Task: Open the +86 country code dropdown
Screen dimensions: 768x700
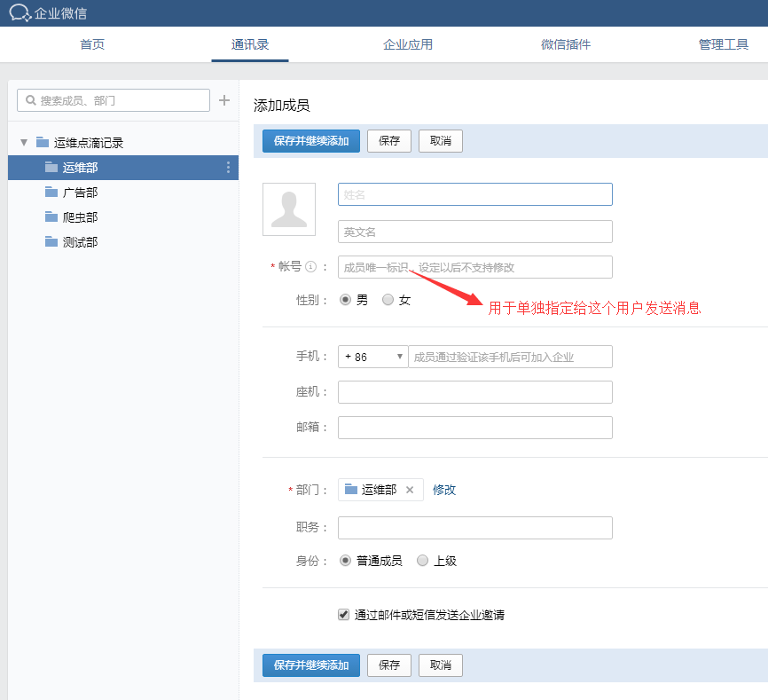Action: [x=372, y=357]
